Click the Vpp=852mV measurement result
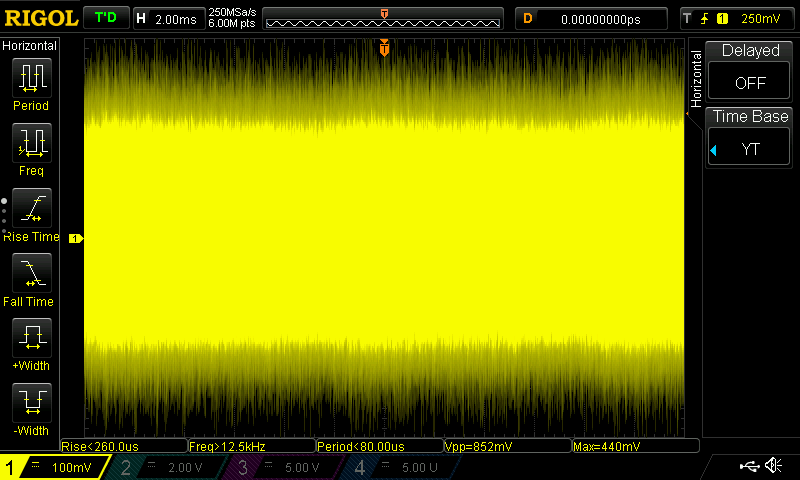 point(508,446)
